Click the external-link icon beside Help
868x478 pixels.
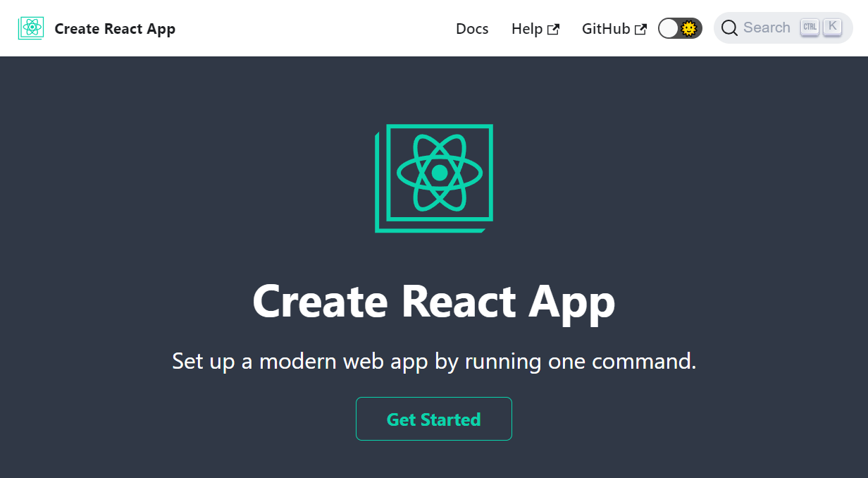554,30
